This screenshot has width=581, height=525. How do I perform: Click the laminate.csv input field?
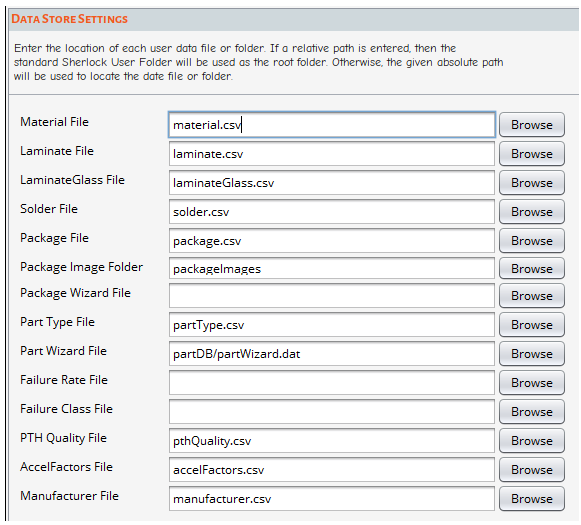pyautogui.click(x=332, y=154)
